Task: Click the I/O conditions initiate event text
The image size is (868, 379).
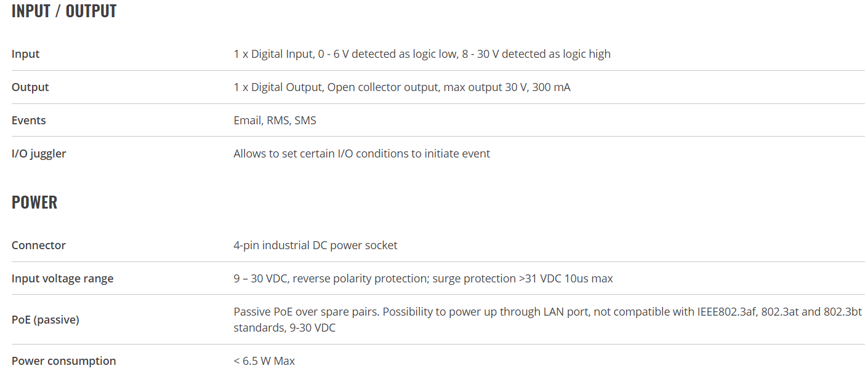Action: pos(362,154)
